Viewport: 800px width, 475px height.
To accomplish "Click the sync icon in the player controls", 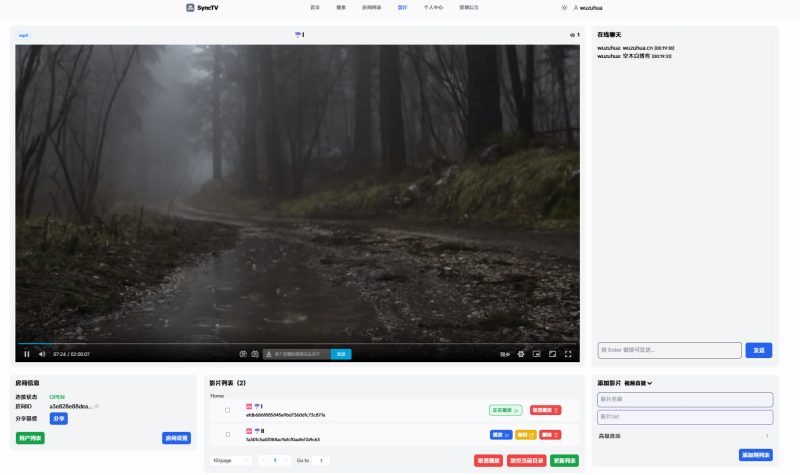I will coord(505,354).
